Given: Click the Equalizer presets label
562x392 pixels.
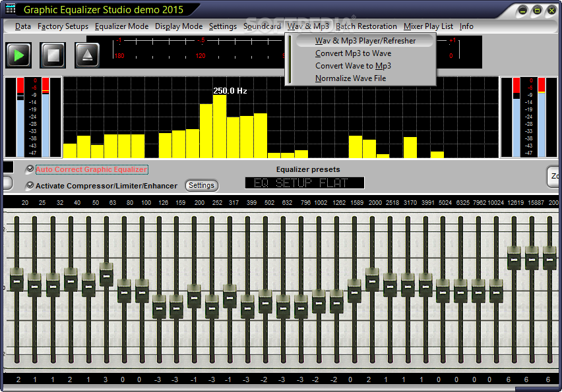Looking at the screenshot, I should 308,169.
